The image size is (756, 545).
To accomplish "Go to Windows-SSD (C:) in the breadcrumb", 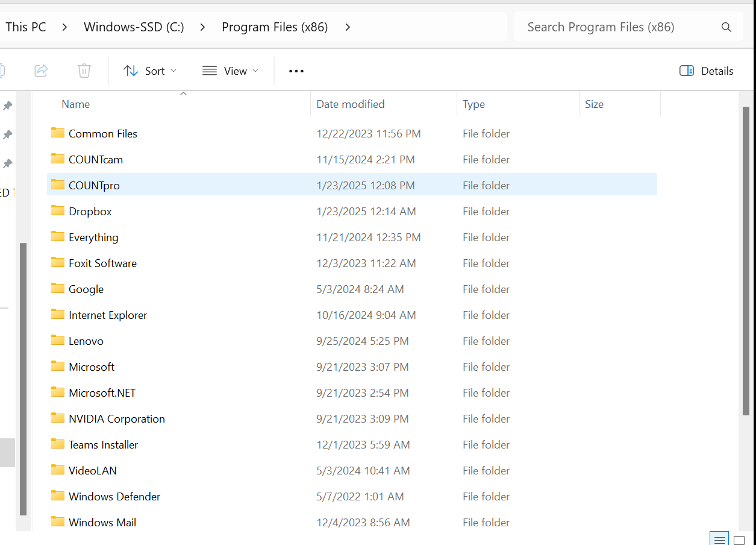I will pos(134,27).
